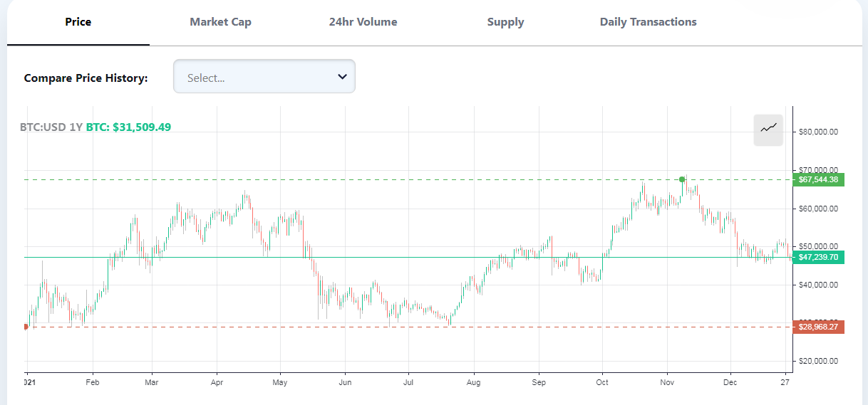
Task: Click the Compare Price History label
Action: tap(86, 78)
